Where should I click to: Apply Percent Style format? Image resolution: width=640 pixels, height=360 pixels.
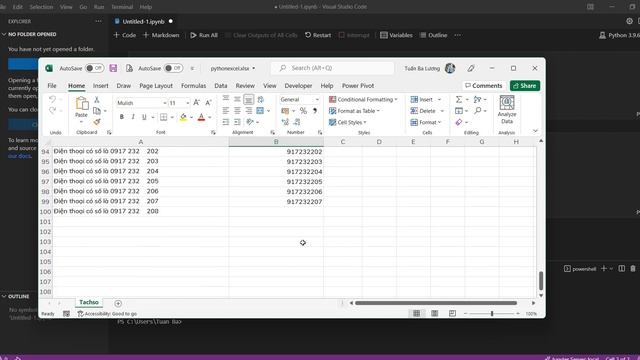tap(303, 111)
